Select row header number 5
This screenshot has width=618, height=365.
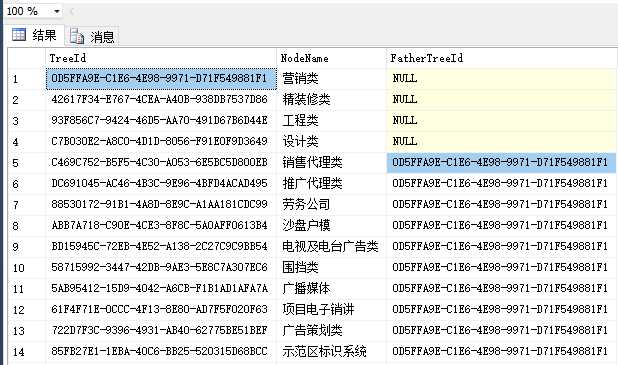tap(26, 162)
